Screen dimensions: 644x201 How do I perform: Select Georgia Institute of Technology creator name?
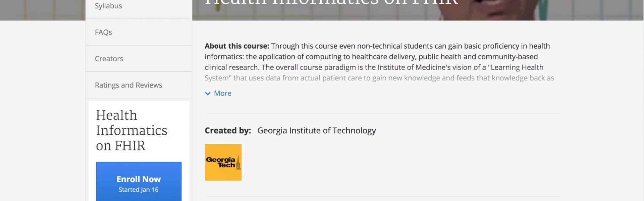click(x=316, y=130)
